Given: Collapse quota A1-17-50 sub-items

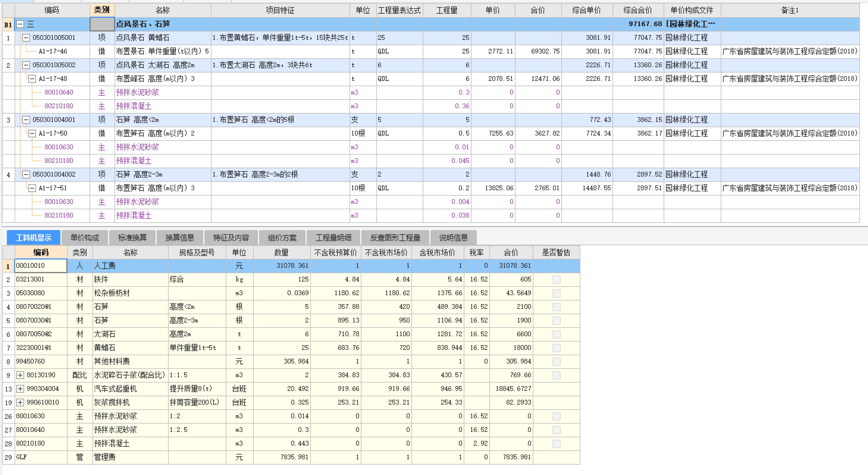Looking at the screenshot, I should click(32, 134).
